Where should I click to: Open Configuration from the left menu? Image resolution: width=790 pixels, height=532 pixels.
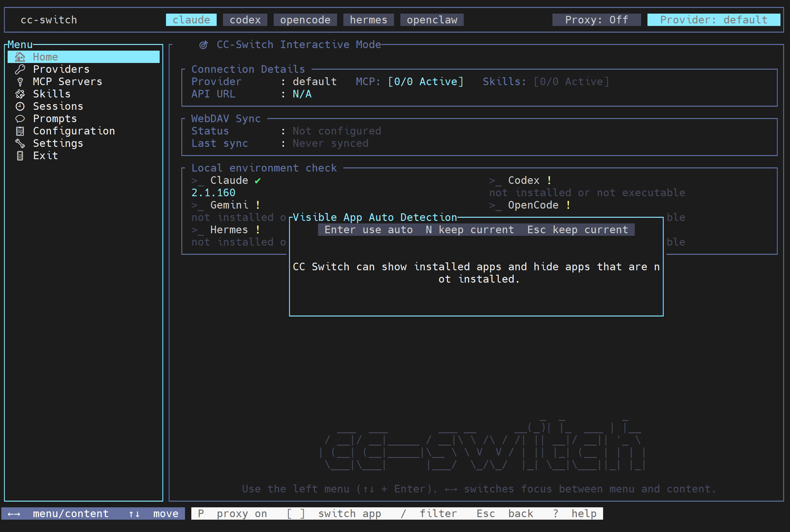tap(84, 131)
